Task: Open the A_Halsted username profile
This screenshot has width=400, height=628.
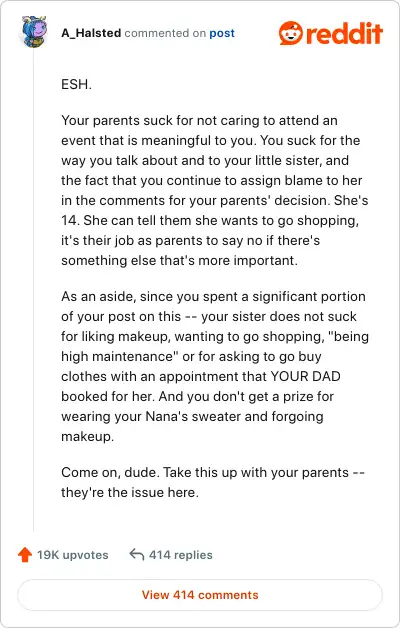Action: pyautogui.click(x=91, y=33)
